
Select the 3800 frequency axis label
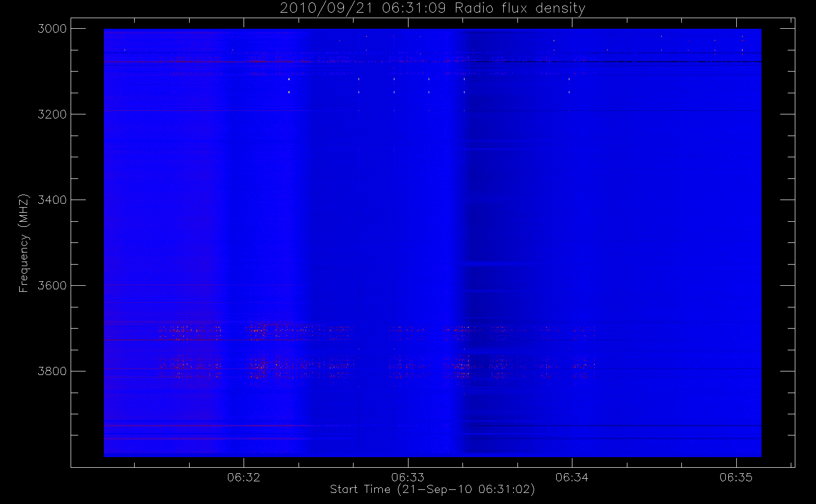point(52,371)
